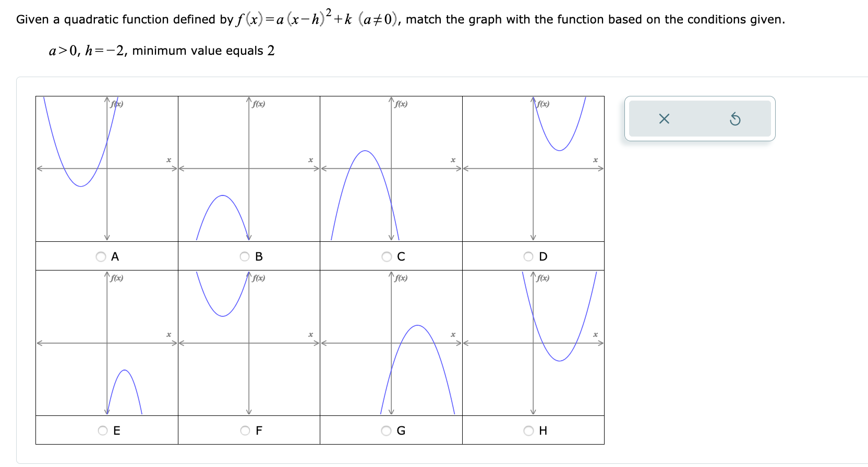868x467 pixels.
Task: Select the radio button for graph D
Action: click(527, 256)
